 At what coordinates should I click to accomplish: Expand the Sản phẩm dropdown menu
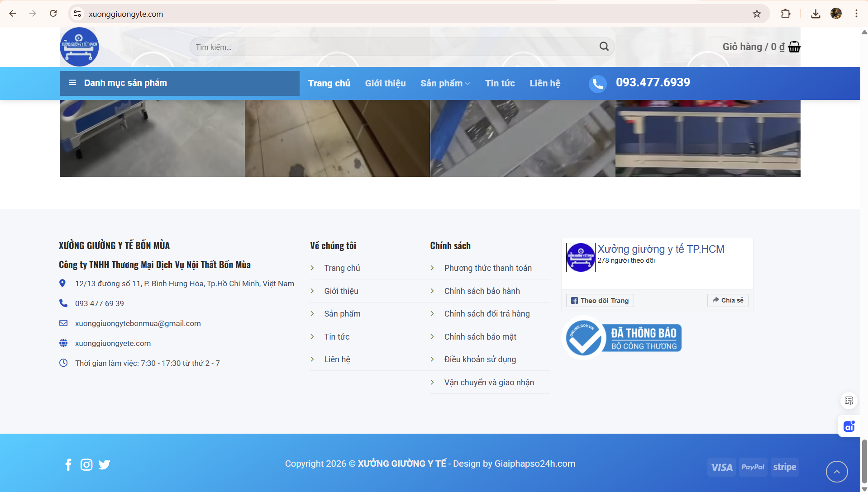[x=445, y=83]
